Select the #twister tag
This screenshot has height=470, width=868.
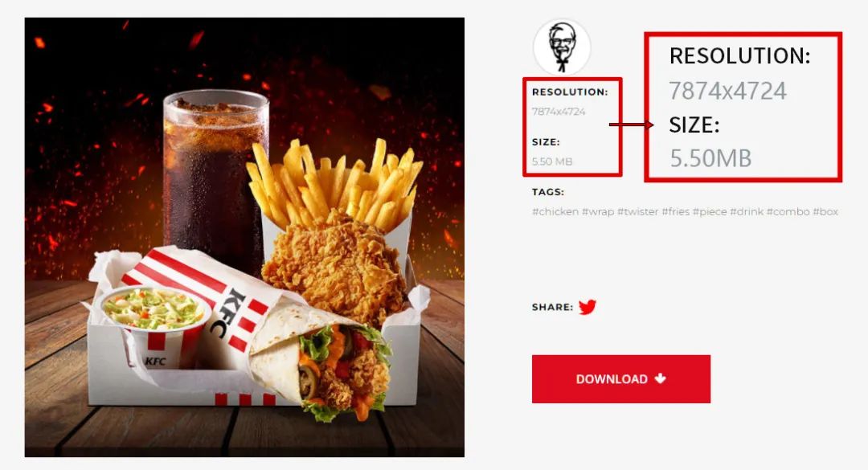(637, 211)
